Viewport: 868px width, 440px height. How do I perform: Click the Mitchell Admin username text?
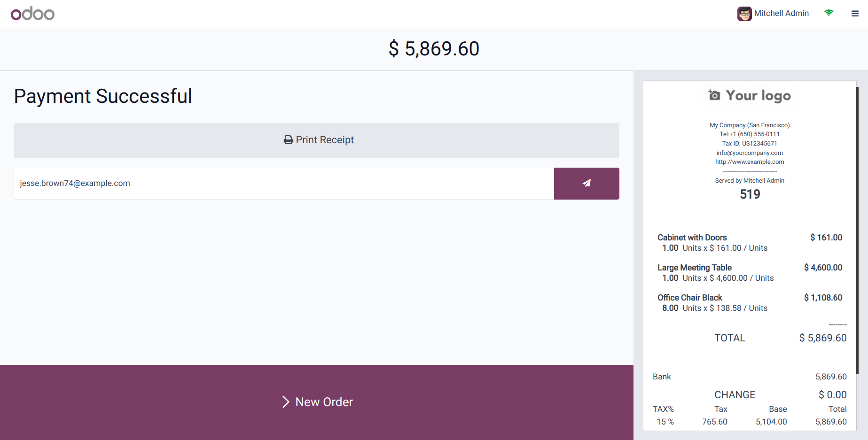pyautogui.click(x=781, y=14)
